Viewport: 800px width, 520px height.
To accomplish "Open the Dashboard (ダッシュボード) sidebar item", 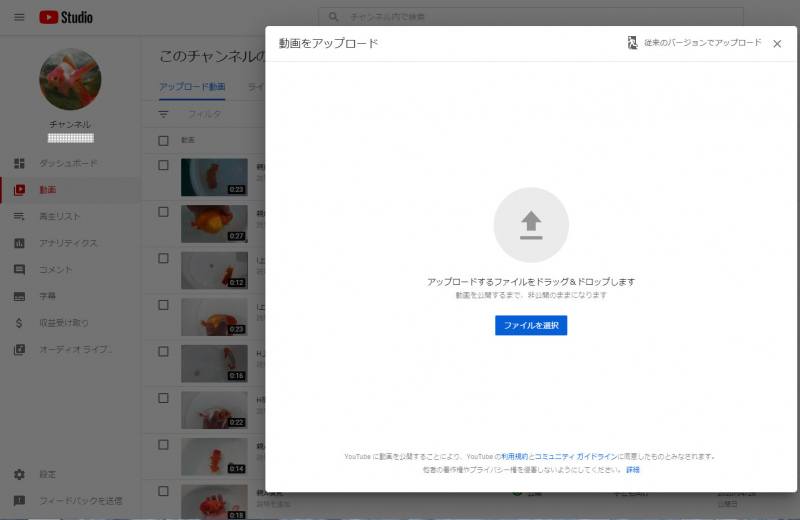I will click(x=68, y=163).
